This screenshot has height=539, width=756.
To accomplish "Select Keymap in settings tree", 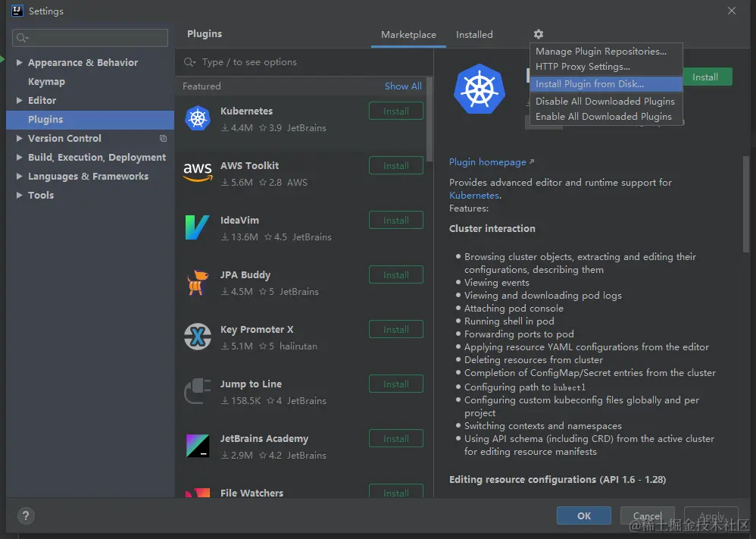I will [x=46, y=82].
